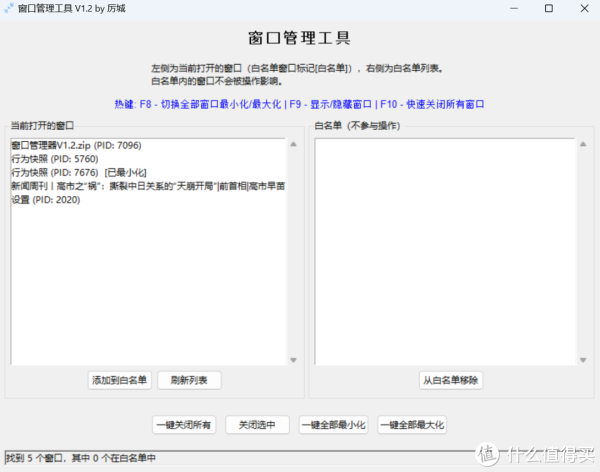
Task: Select 设置 (PID: 2020) in list
Action: coord(46,199)
